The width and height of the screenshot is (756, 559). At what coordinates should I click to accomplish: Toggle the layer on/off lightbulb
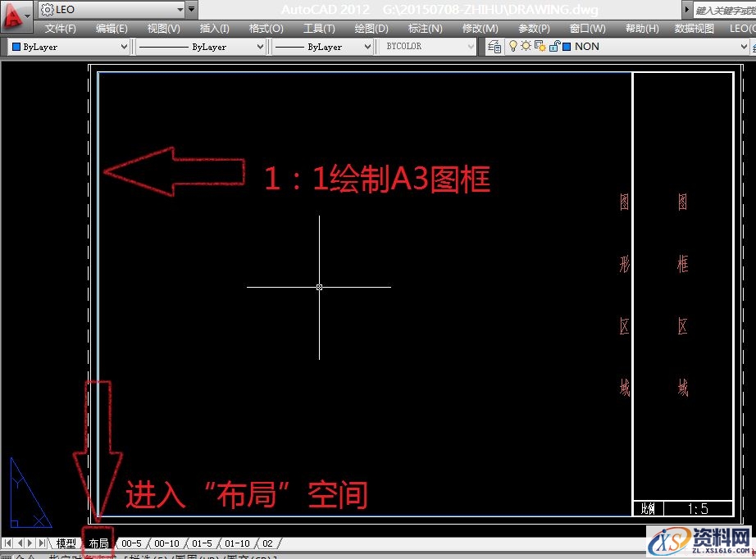pos(512,47)
